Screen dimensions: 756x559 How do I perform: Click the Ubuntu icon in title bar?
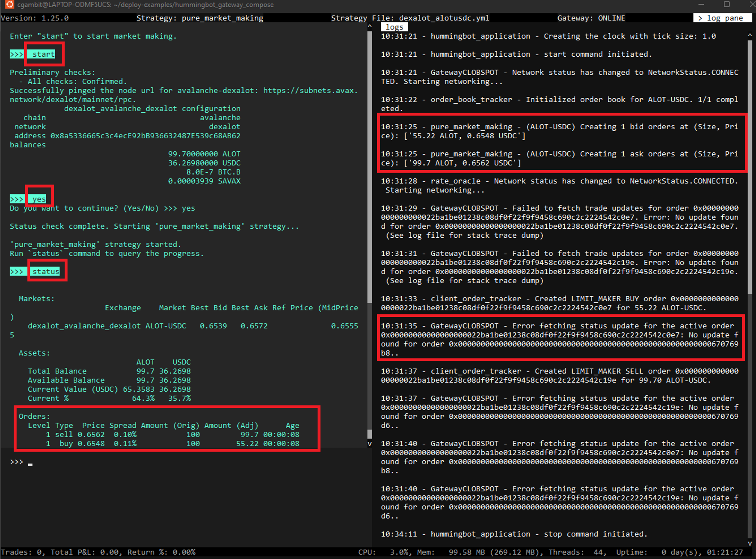[10, 5]
